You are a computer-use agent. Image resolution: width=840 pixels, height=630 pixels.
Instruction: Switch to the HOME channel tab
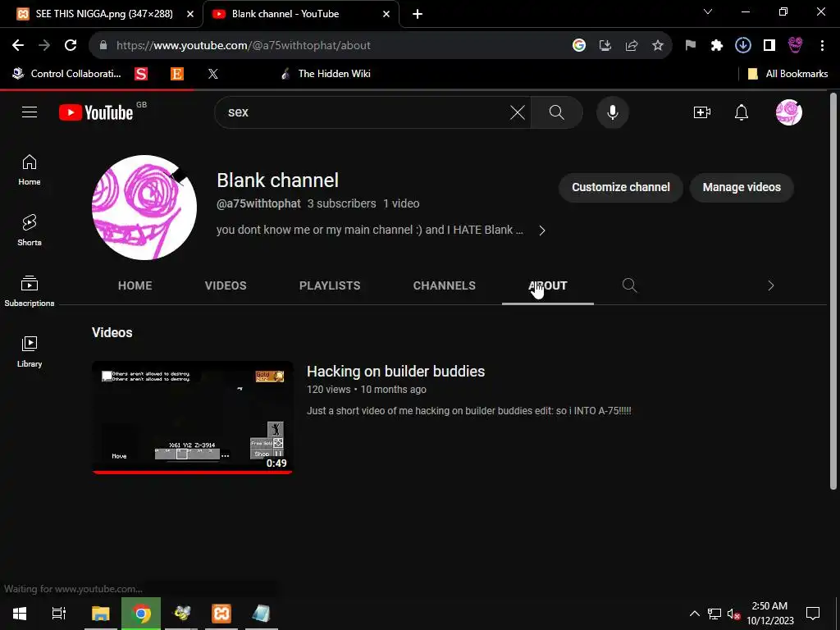click(x=135, y=285)
